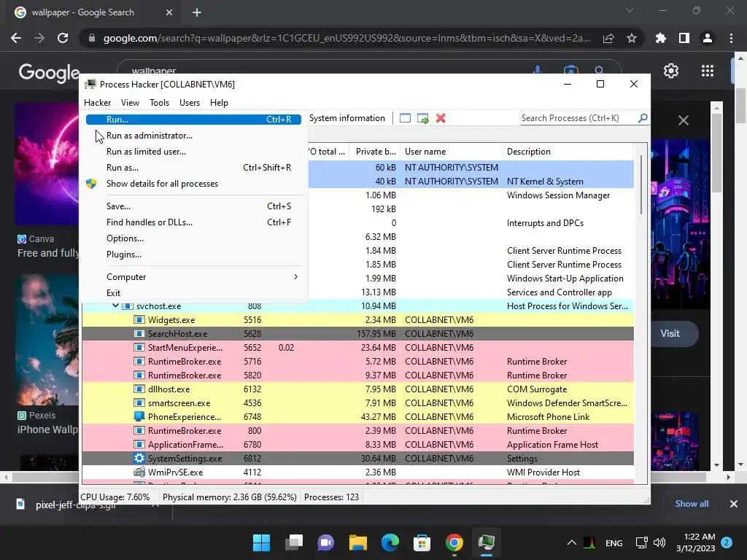This screenshot has width=747, height=560.
Task: Click PhoneExperience... process icon
Action: (x=139, y=416)
